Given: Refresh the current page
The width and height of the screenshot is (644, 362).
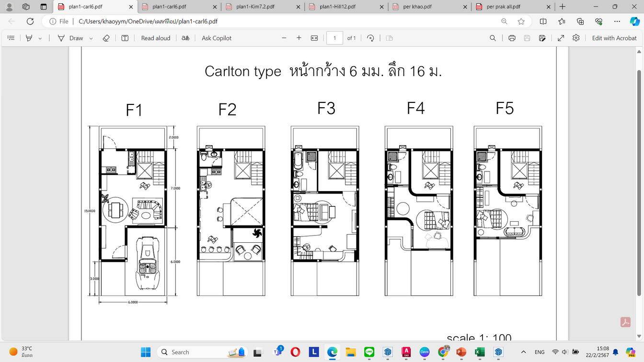Looking at the screenshot, I should [30, 22].
